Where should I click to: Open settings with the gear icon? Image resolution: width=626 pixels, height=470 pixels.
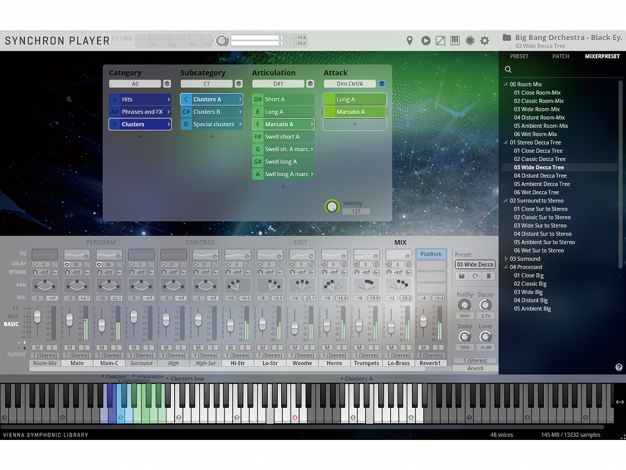484,40
